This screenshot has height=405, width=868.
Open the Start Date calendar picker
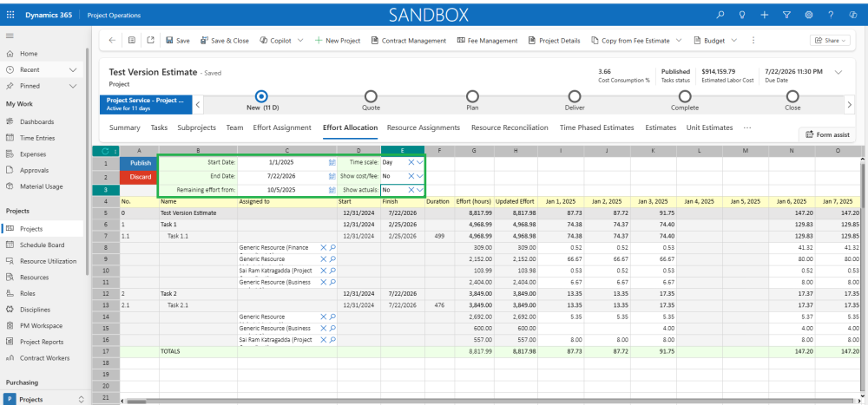pyautogui.click(x=332, y=162)
